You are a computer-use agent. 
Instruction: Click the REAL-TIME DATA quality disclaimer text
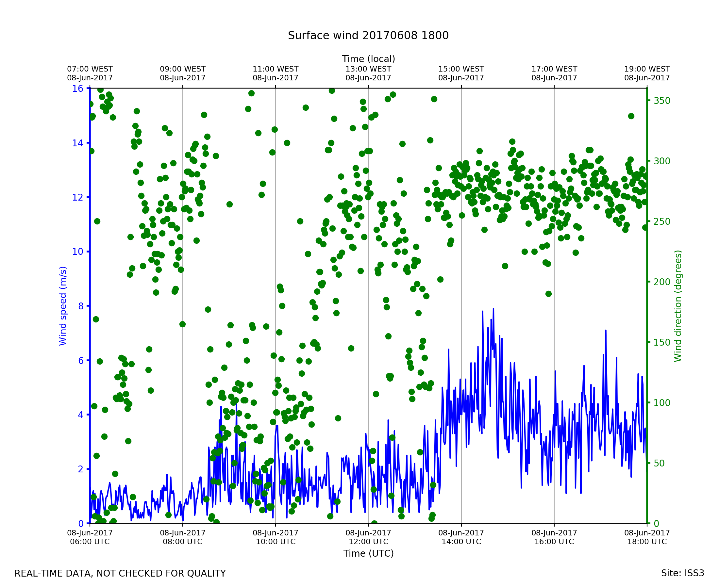point(120,573)
